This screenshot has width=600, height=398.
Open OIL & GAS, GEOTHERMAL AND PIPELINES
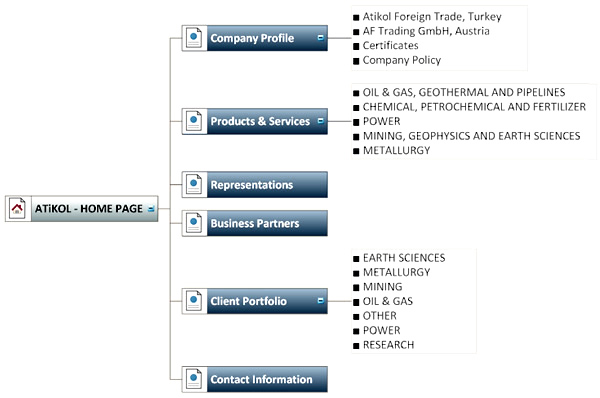[x=464, y=92]
